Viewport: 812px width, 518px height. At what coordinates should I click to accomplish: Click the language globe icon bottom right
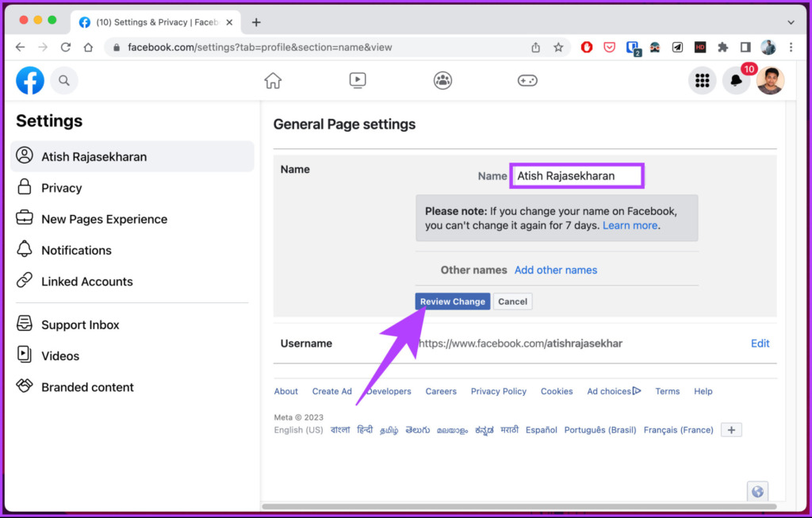click(x=757, y=491)
